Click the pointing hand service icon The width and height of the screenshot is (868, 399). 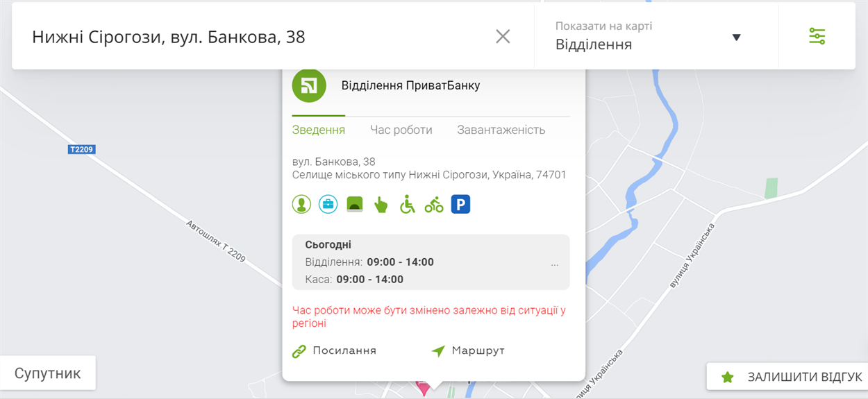pyautogui.click(x=381, y=204)
